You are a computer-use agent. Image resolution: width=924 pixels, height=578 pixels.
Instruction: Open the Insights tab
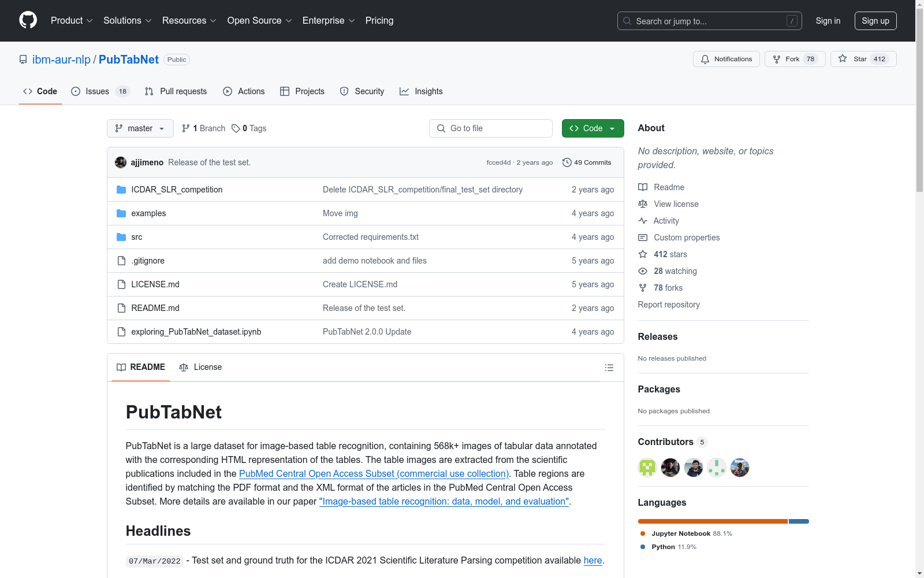(421, 91)
